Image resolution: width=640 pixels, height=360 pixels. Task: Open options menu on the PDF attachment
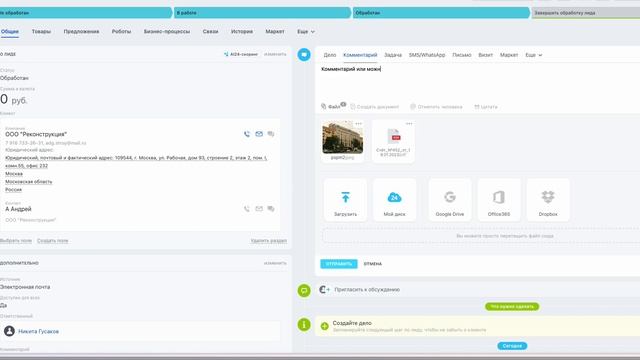click(x=409, y=124)
